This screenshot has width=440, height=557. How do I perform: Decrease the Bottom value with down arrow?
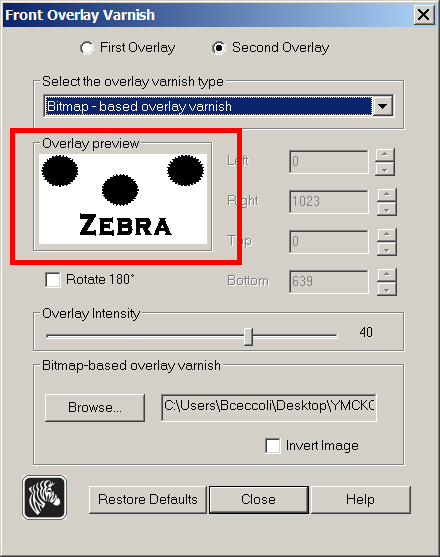pos(387,290)
